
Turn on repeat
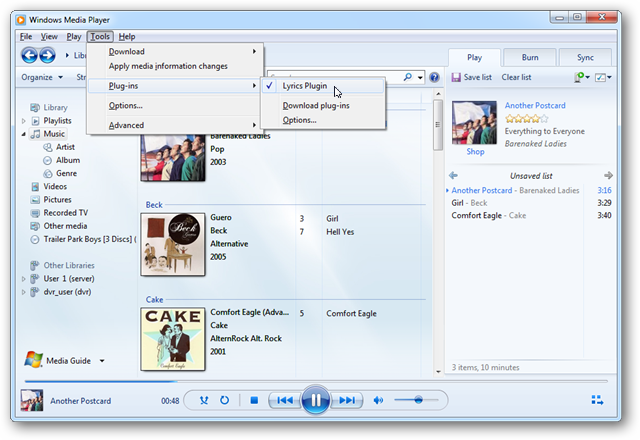click(224, 400)
